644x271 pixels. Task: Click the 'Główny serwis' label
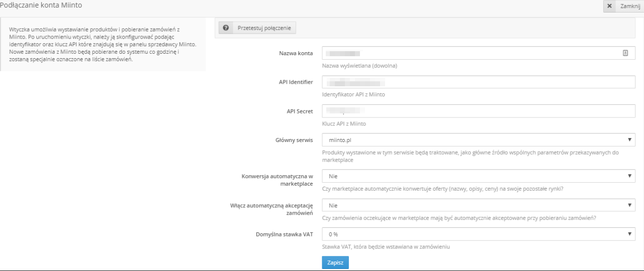coord(295,140)
